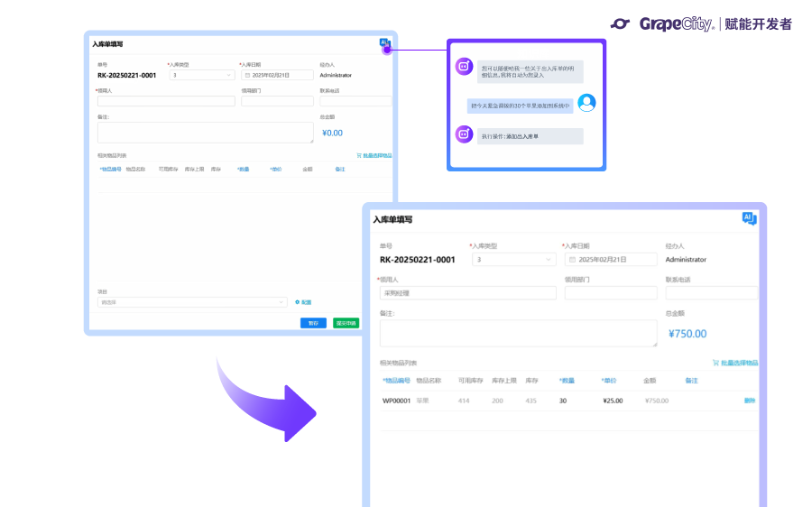Click the unit price ¥25.00 cell

(614, 401)
